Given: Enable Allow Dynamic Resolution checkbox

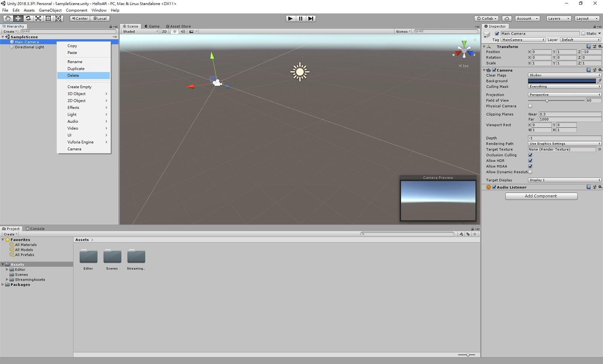Looking at the screenshot, I should click(530, 172).
